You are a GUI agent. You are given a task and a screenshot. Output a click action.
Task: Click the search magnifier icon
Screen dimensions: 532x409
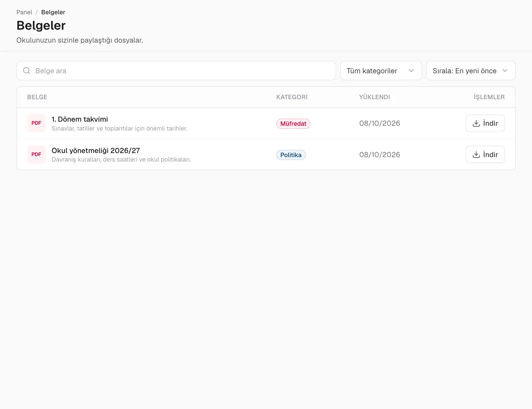tap(27, 71)
